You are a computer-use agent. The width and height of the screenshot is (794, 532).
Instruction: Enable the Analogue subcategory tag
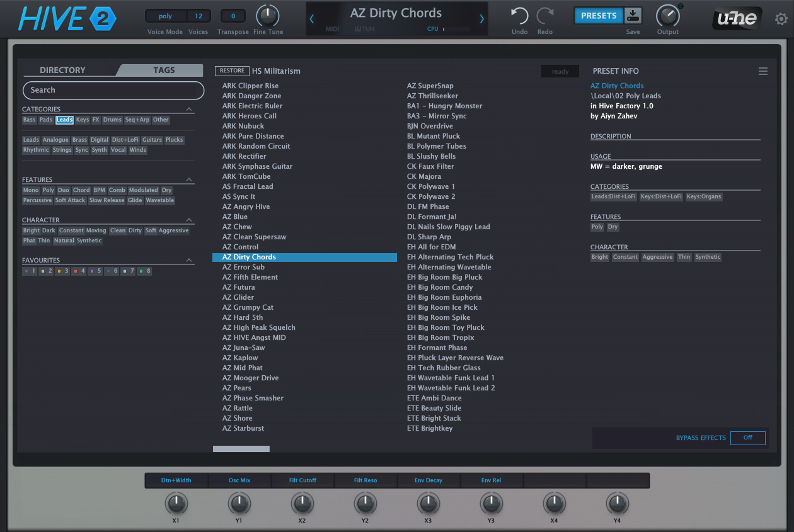click(x=55, y=140)
